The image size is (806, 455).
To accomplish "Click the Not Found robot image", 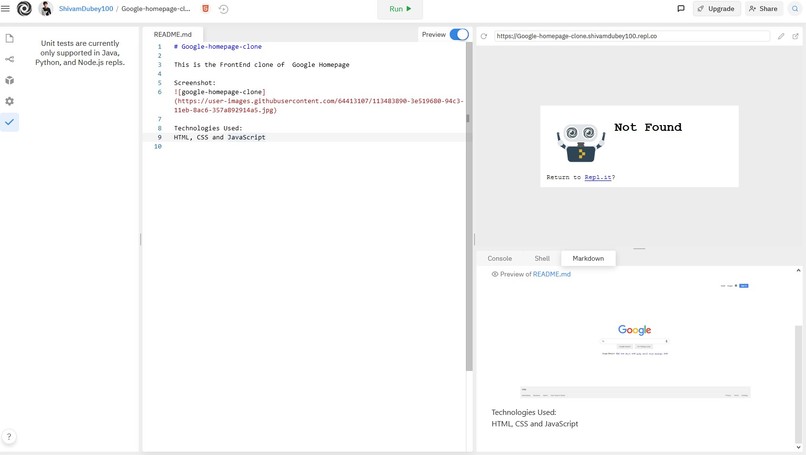I will [581, 142].
